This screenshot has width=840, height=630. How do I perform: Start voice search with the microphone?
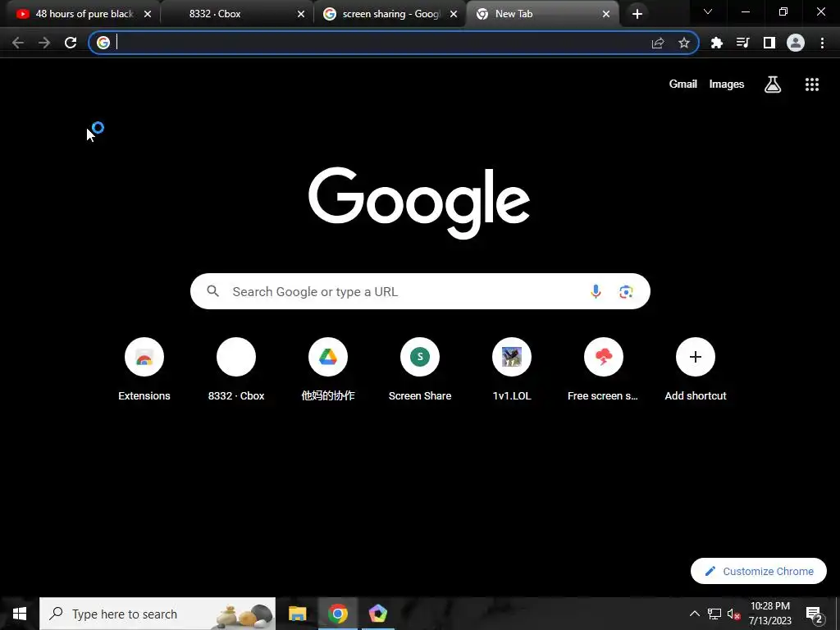point(596,291)
